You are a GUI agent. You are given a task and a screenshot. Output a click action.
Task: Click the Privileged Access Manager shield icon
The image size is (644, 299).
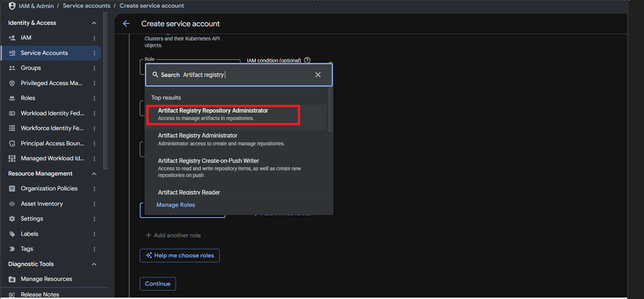12,83
